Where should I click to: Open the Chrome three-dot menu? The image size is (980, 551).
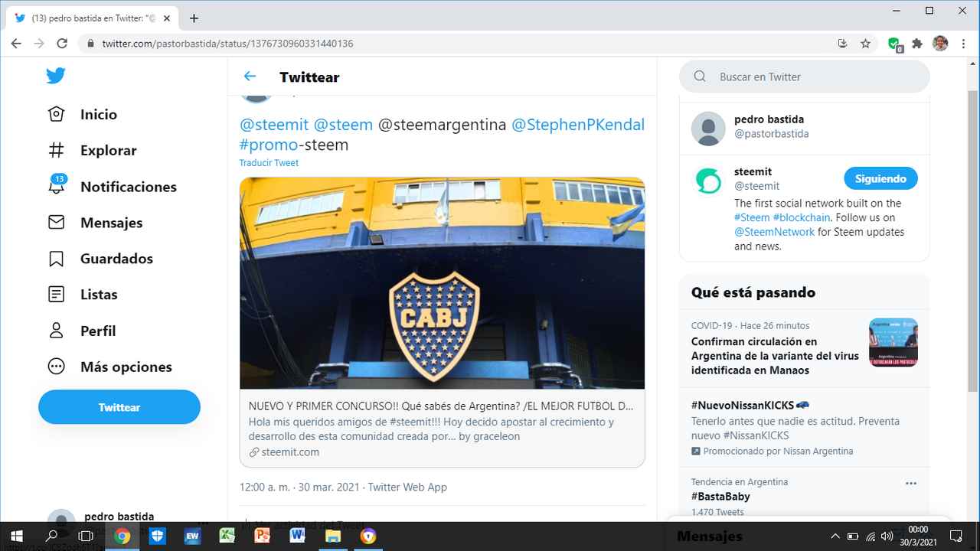[962, 44]
